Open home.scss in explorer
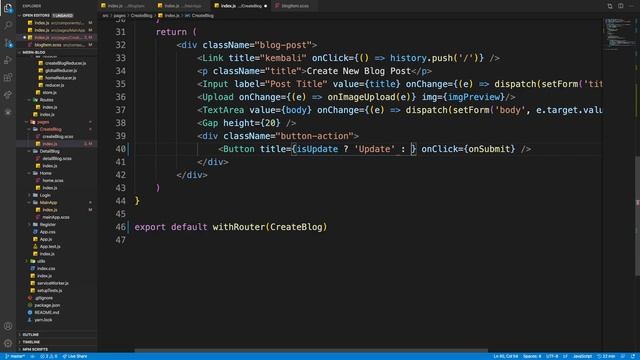The image size is (640, 360). coord(53,180)
